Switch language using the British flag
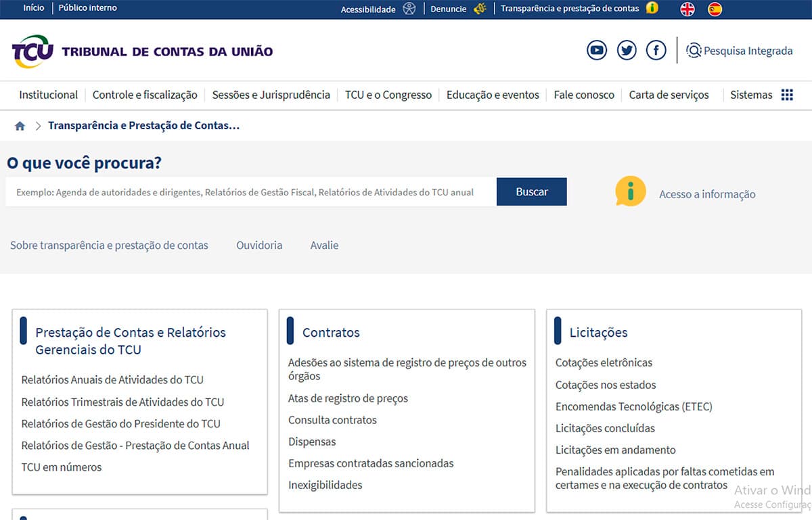The image size is (812, 520). [x=687, y=9]
